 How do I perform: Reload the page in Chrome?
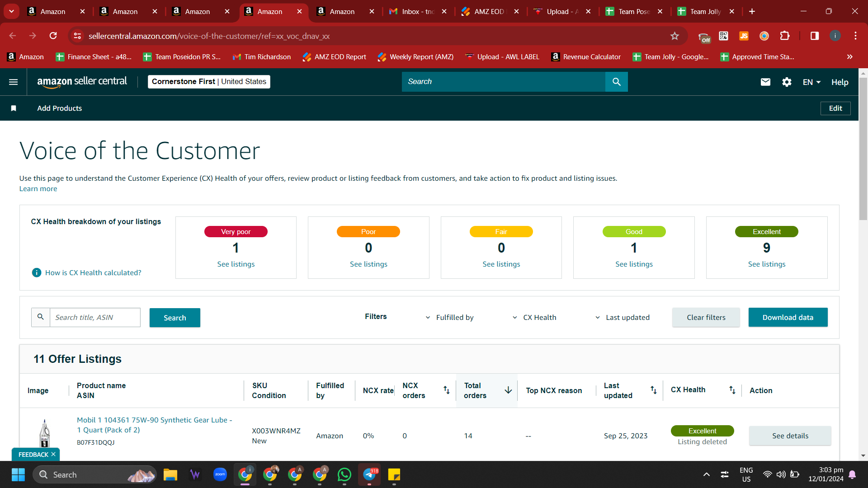53,36
